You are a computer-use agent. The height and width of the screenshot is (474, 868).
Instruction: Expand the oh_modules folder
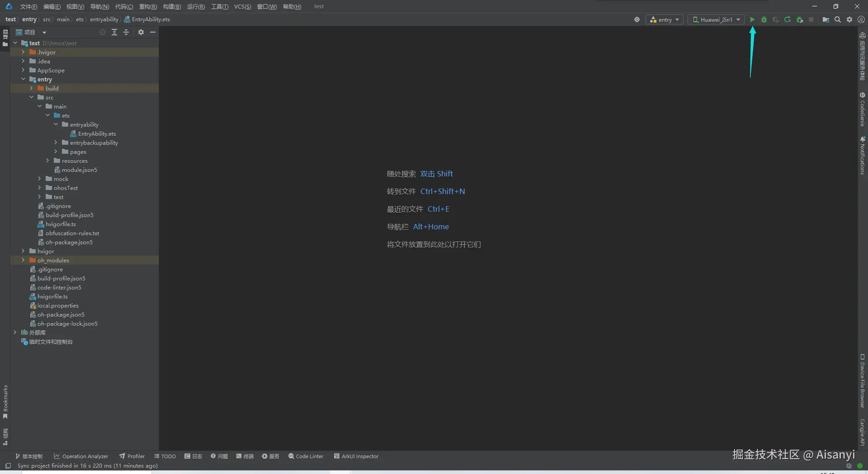pos(24,260)
